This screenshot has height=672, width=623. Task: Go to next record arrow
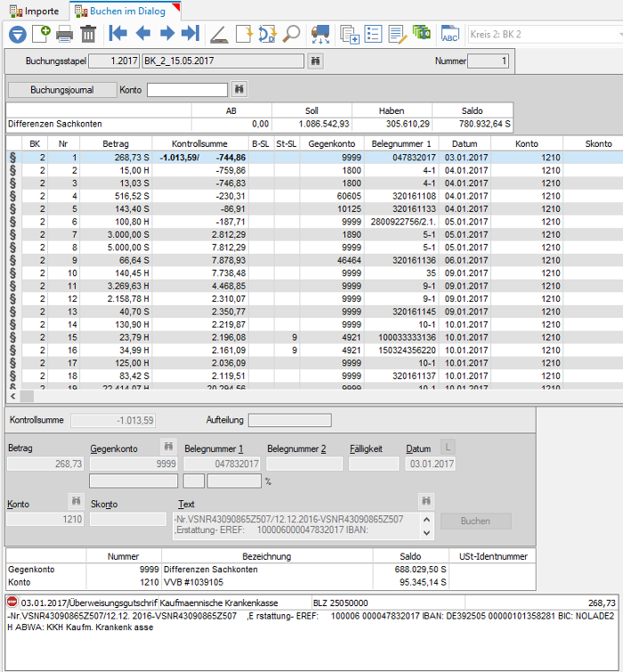coord(167,33)
